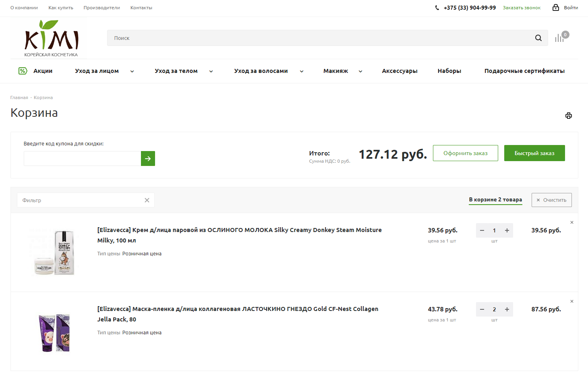
Task: Click the search magnifier icon
Action: [x=538, y=38]
